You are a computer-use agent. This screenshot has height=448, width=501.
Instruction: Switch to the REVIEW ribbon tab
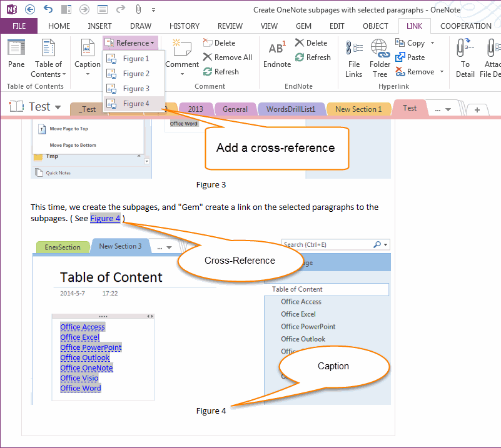point(230,26)
